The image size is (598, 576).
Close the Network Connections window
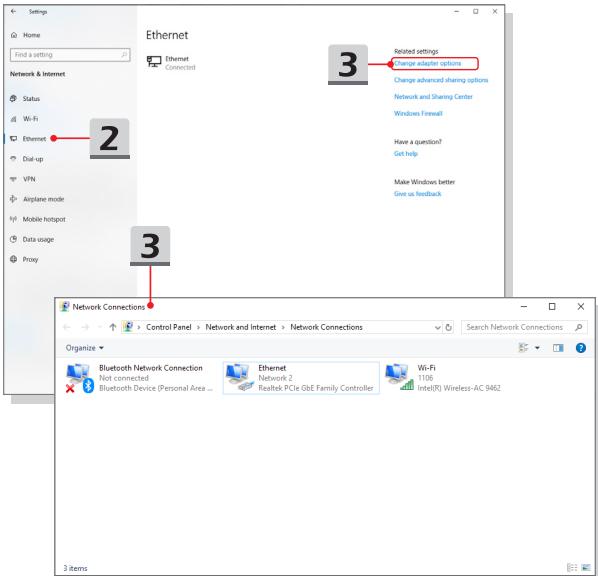[580, 307]
